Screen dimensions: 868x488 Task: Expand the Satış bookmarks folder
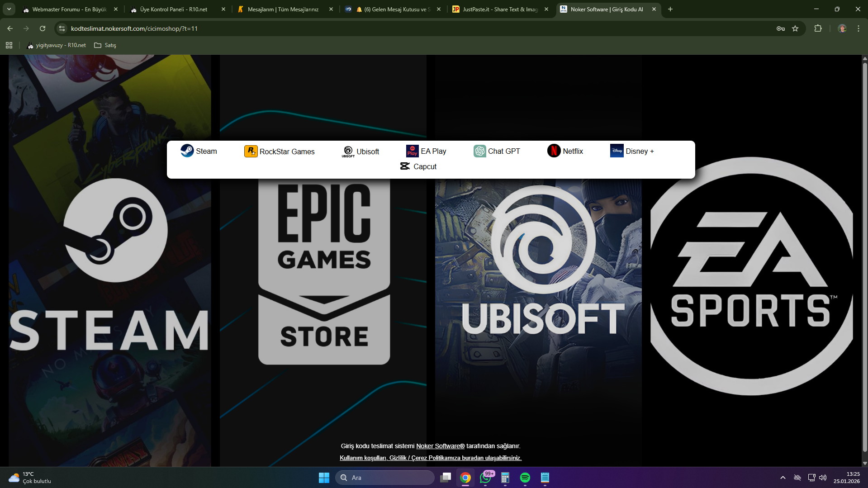105,45
